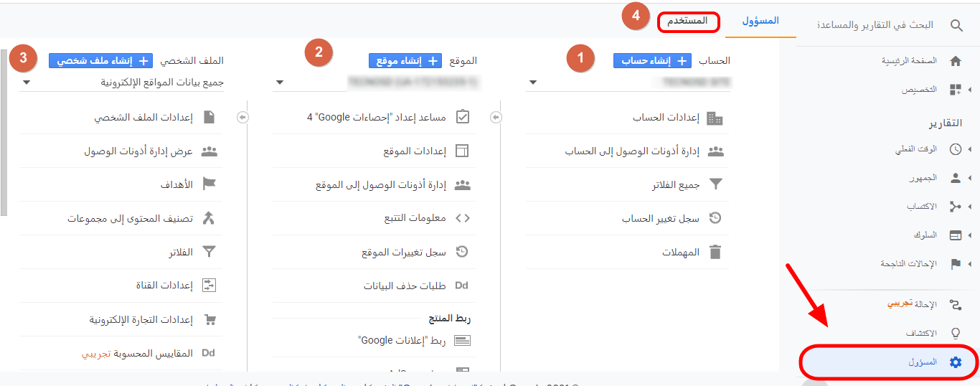Click the إنشاء حساب create account button

(x=652, y=61)
